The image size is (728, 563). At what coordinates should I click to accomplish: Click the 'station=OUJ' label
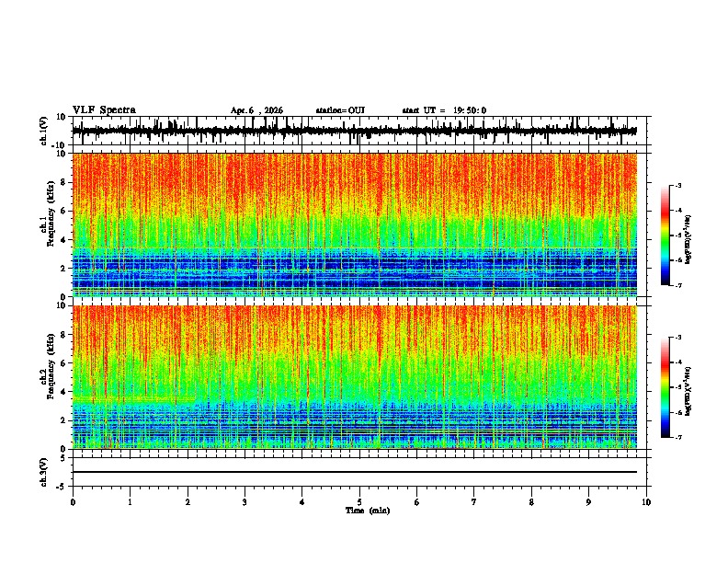pos(340,110)
